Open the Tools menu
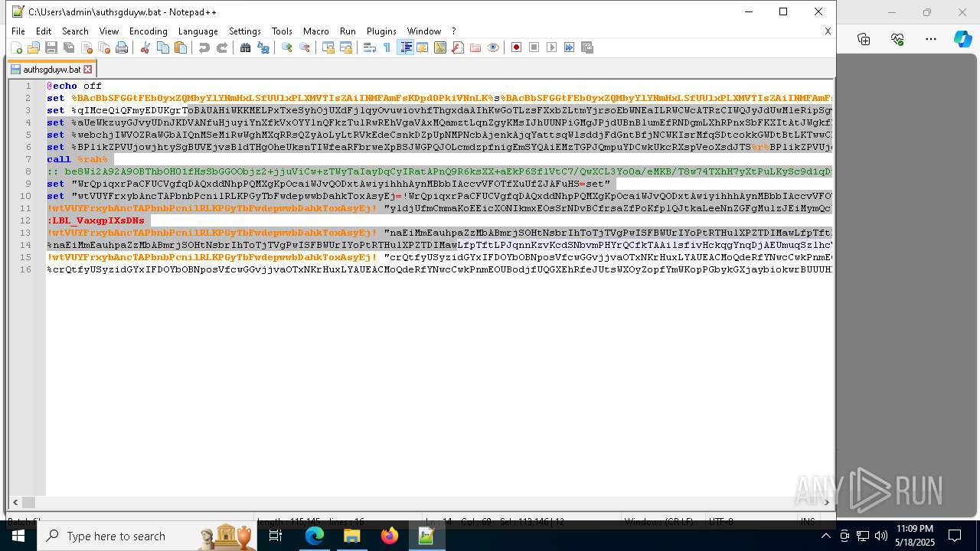Viewport: 980px width, 551px height. tap(282, 31)
